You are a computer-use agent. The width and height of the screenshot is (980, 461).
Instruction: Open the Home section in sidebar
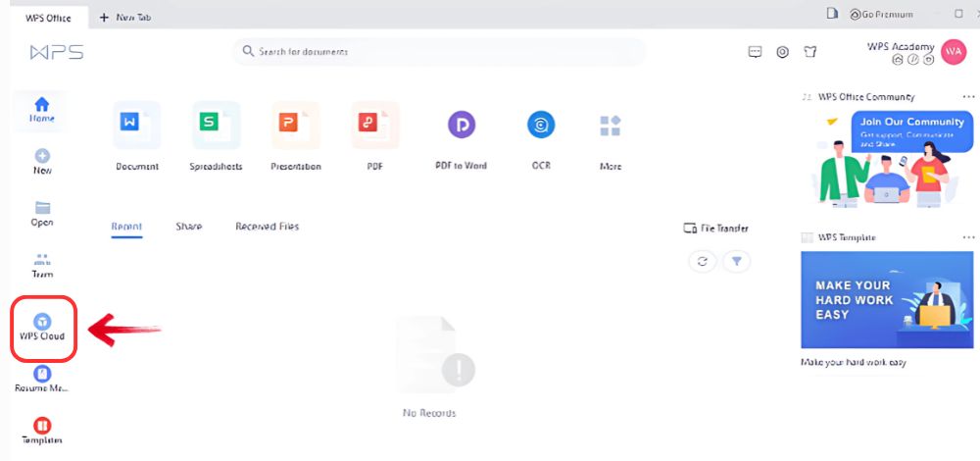(x=41, y=110)
